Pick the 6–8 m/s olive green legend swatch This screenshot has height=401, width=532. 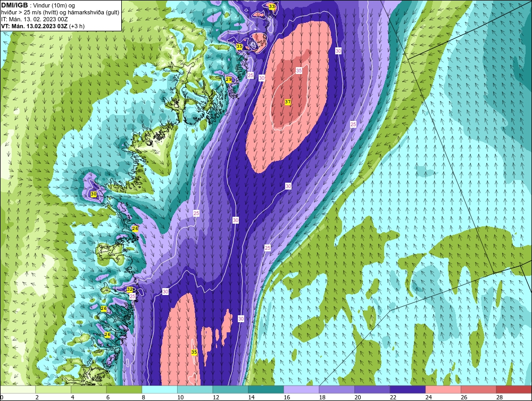[124, 389]
